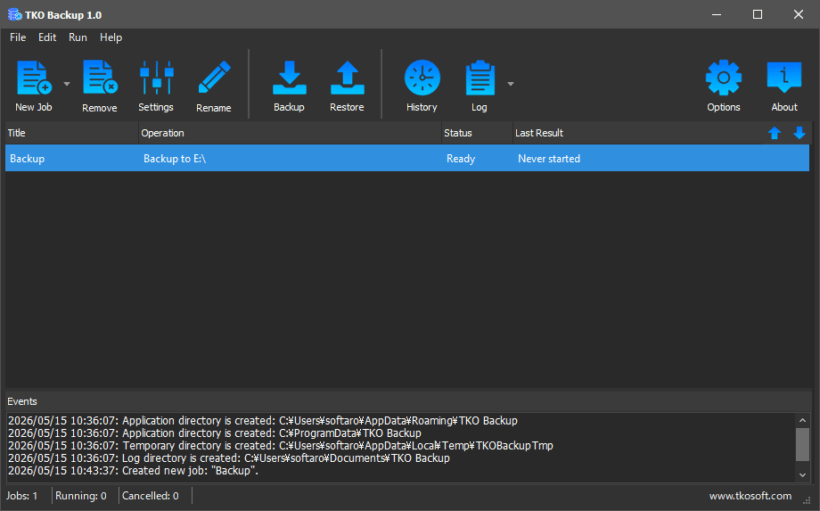
Task: Sort by Operation column header
Action: 290,133
